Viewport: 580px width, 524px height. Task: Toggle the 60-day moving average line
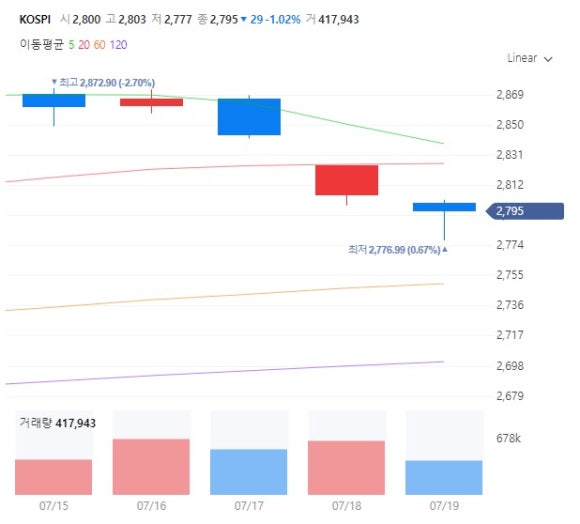click(99, 45)
